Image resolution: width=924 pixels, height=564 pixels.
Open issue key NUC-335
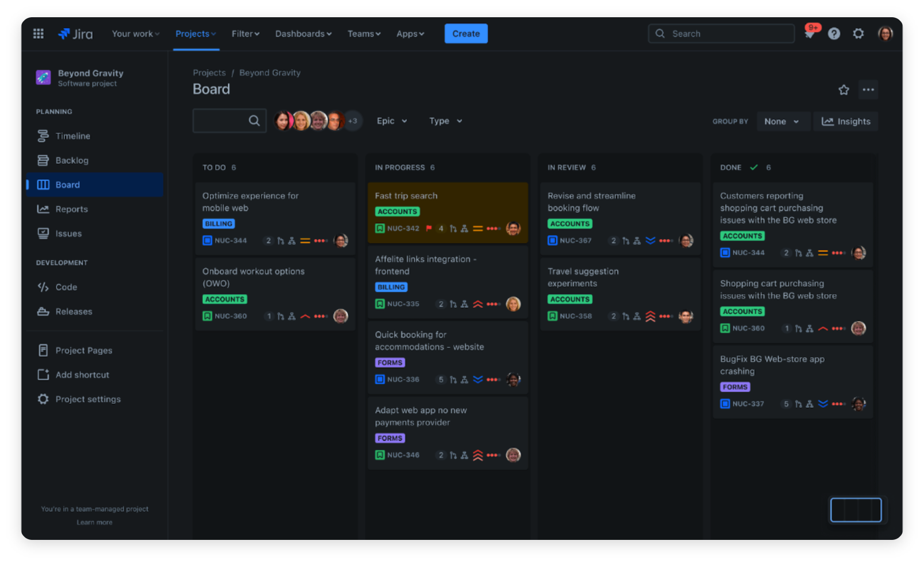point(403,304)
